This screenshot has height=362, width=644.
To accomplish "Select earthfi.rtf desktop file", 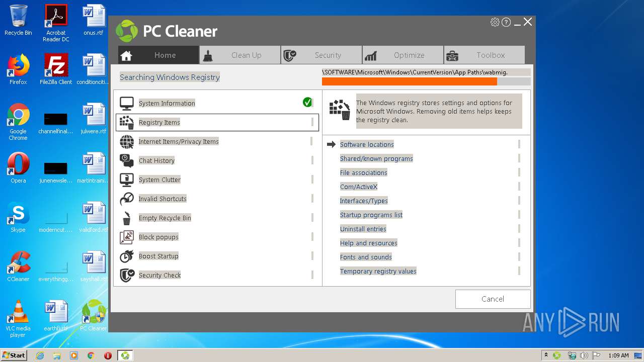I will point(56,316).
